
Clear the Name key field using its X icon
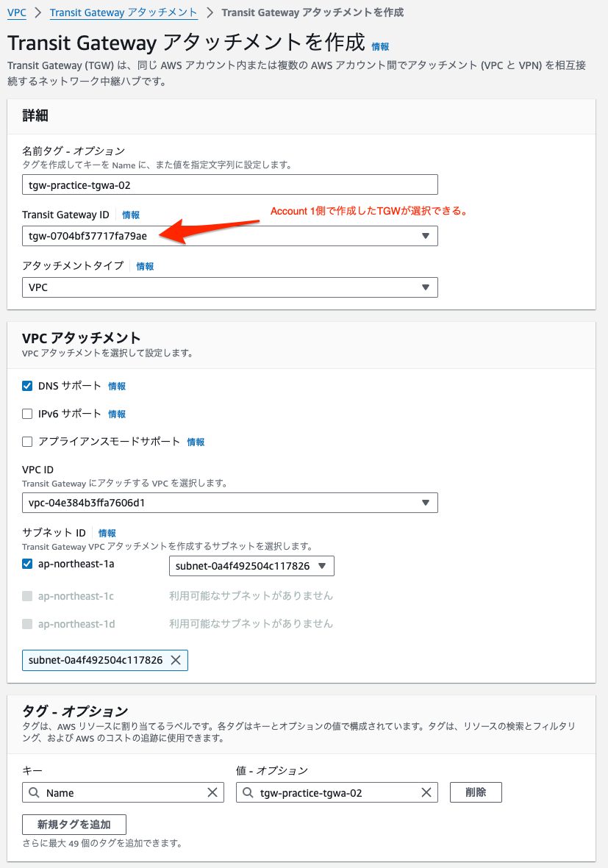(x=214, y=792)
